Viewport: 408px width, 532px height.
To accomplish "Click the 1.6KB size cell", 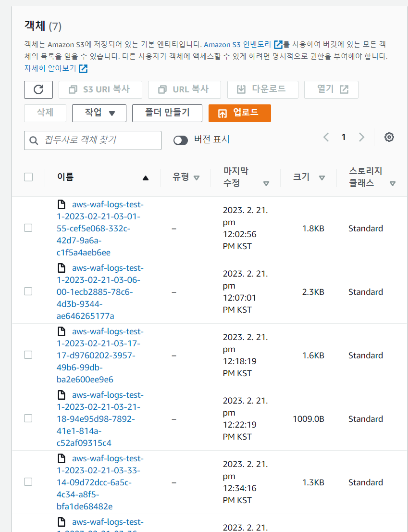I will [313, 355].
